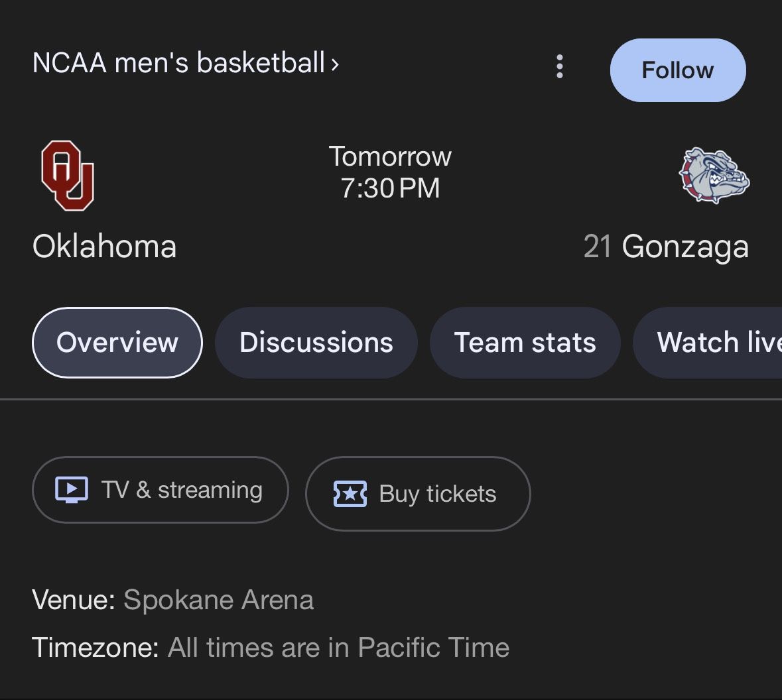Image resolution: width=782 pixels, height=700 pixels.
Task: Click the ticket stub star emblem
Action: click(350, 493)
